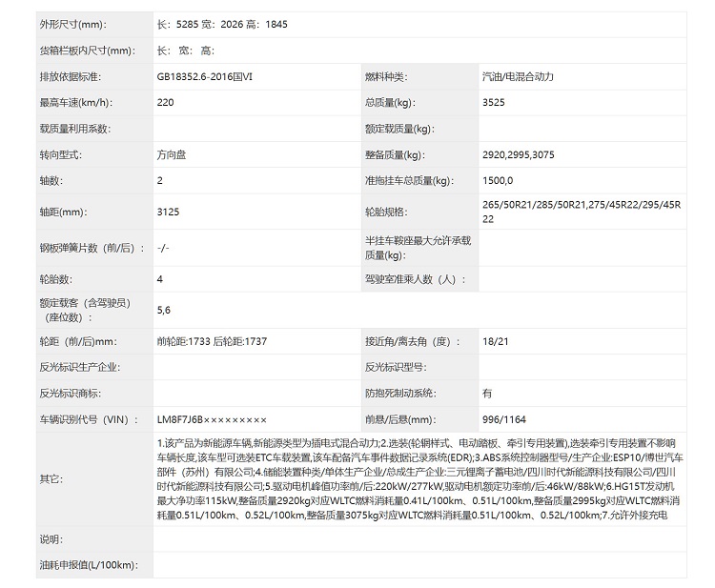Viewport: 715px width, 588px height.
Task: Click the 最高车速(km/h) label
Action: (76, 103)
